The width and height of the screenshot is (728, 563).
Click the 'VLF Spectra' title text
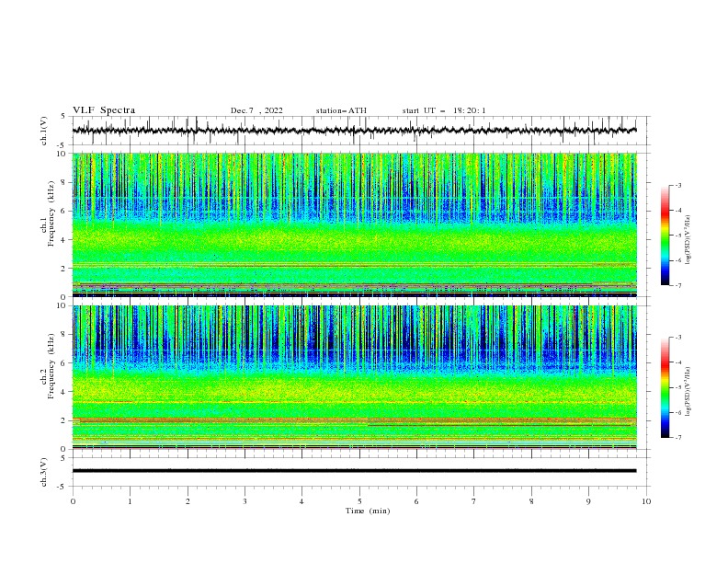(x=104, y=110)
